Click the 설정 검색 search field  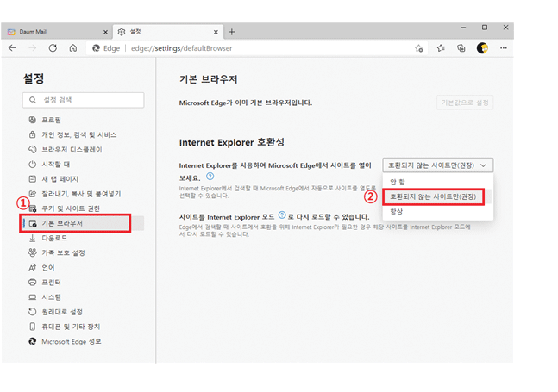[x=84, y=100]
